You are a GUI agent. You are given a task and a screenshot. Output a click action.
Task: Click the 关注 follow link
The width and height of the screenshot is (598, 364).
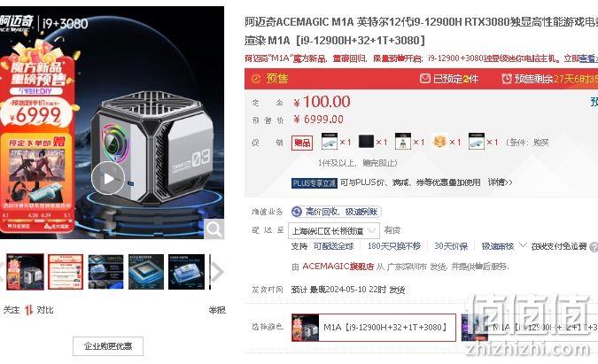tap(12, 310)
